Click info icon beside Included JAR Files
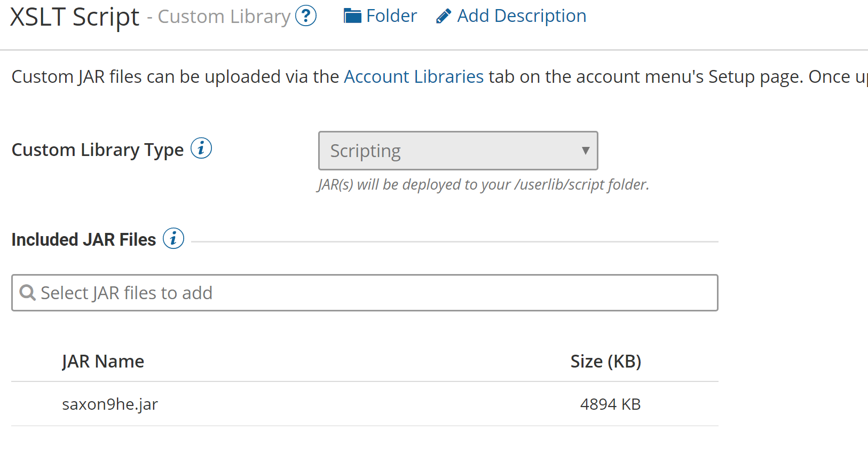 (x=173, y=238)
